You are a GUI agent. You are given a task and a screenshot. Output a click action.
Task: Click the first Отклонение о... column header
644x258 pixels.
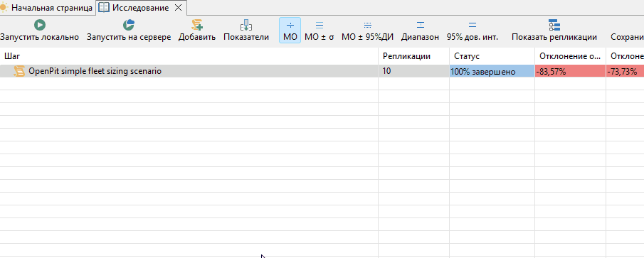[570, 56]
